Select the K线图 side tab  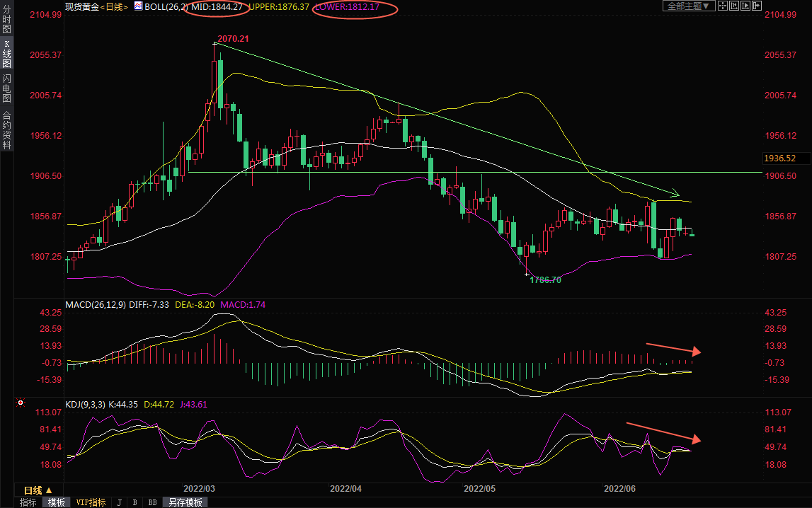pyautogui.click(x=6, y=54)
